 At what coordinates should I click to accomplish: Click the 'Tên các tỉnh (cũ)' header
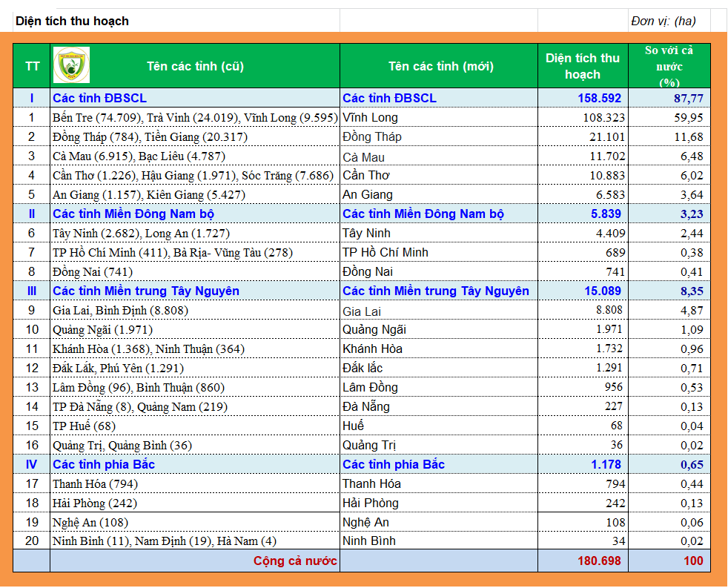point(195,66)
